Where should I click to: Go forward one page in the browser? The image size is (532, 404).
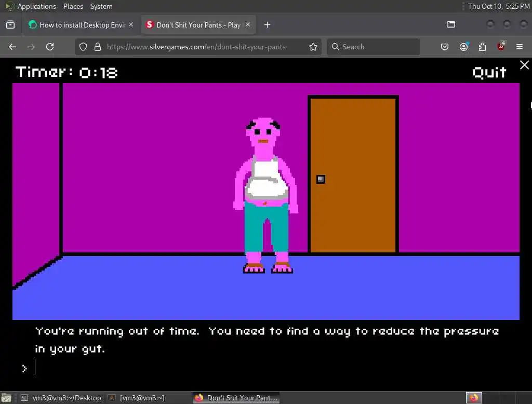pos(31,47)
